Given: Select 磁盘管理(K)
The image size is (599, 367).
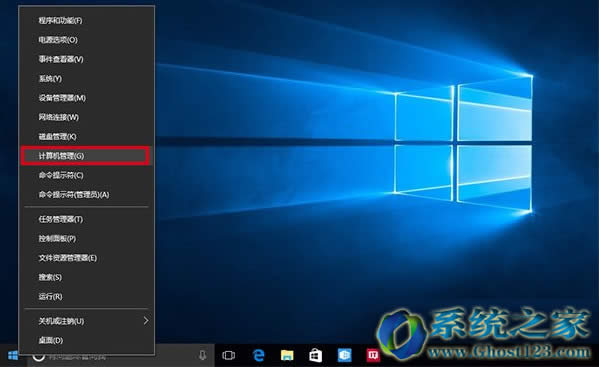Looking at the screenshot, I should point(86,137).
